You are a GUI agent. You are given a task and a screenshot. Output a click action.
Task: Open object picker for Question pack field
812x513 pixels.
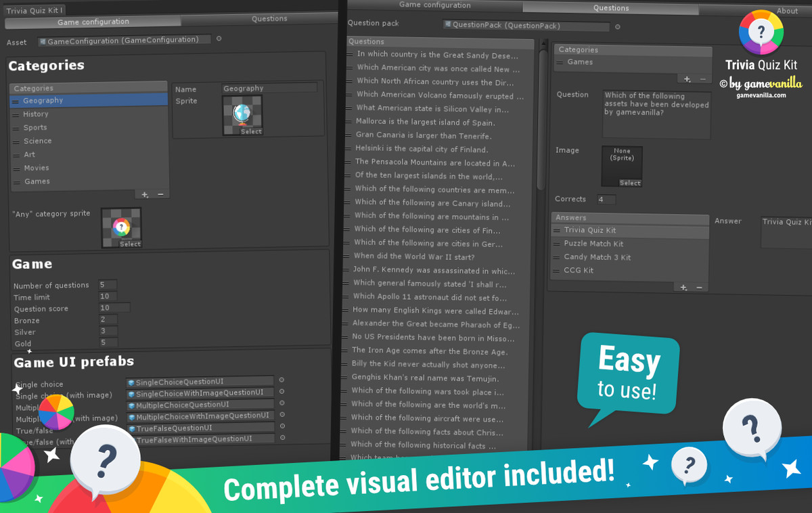pos(618,27)
